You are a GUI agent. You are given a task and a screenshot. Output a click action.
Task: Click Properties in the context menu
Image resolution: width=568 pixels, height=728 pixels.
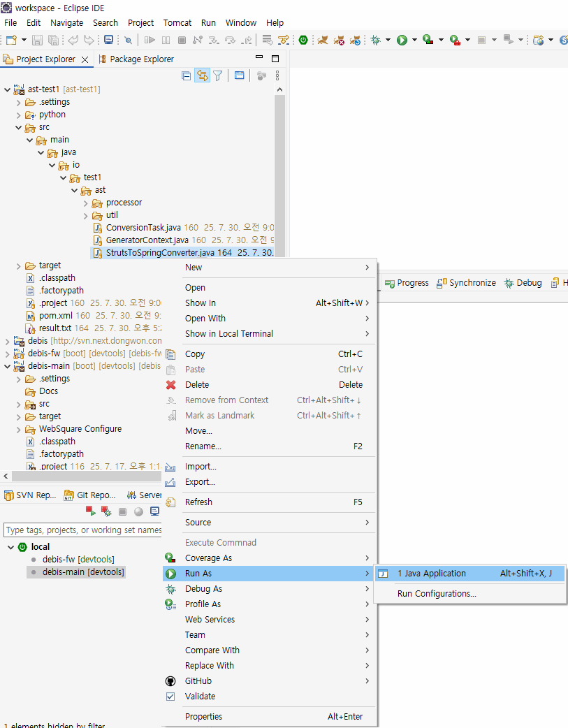[x=268, y=716]
